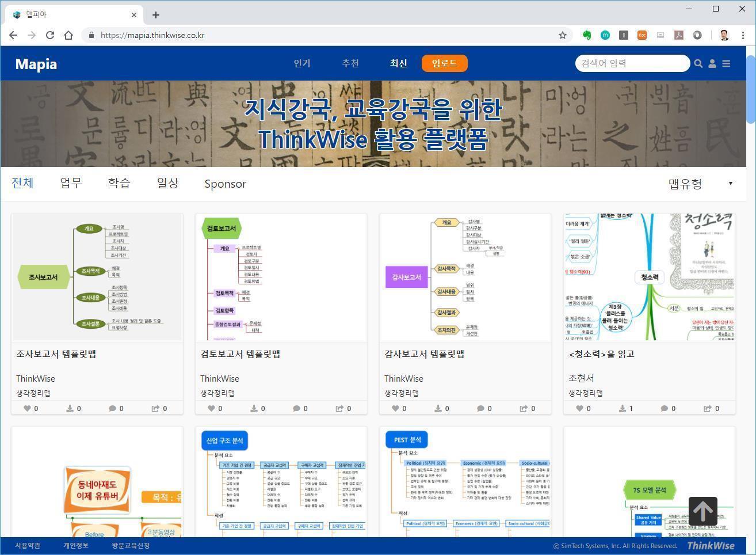Click the 검토보고서 템플릿맵 title text
756x555 pixels.
point(240,354)
